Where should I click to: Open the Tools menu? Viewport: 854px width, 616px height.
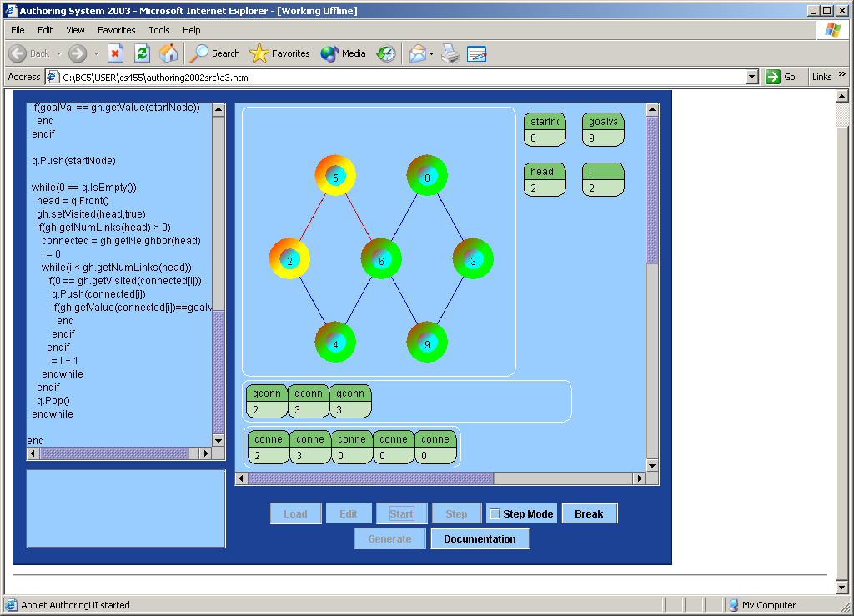(x=158, y=30)
